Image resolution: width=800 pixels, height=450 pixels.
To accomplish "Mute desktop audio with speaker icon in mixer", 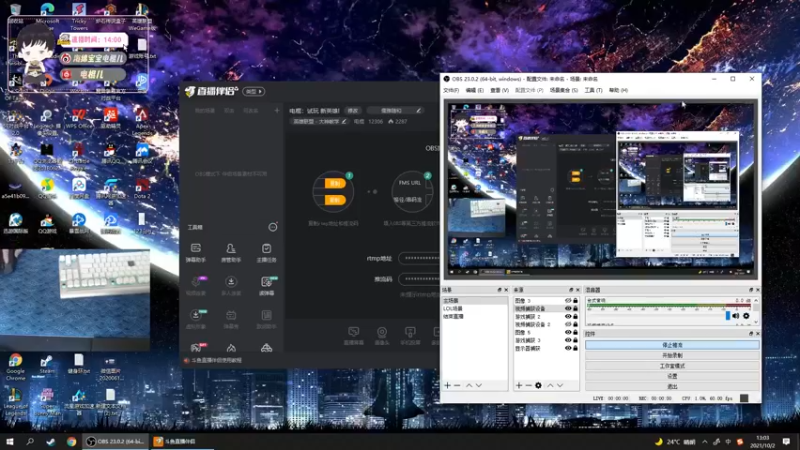I will pos(736,316).
